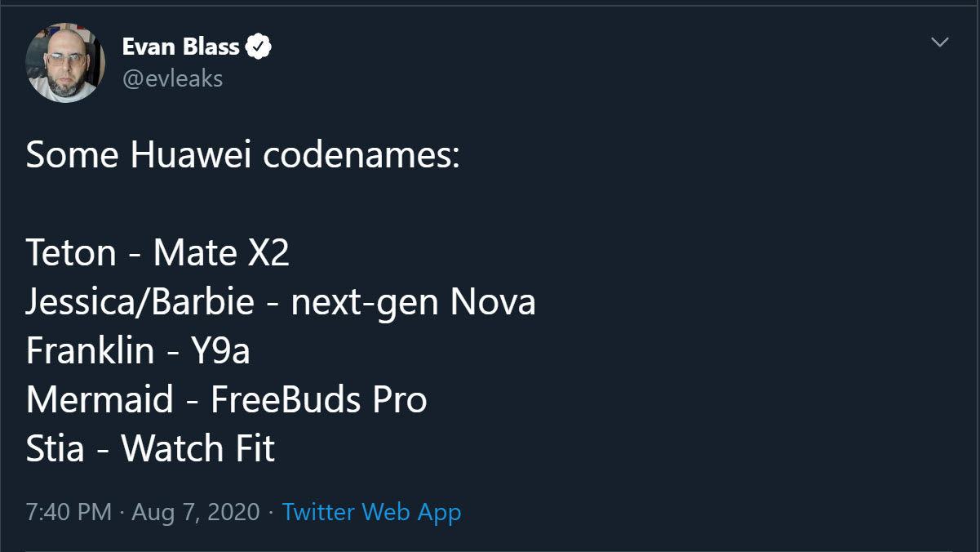Click the Mate X2 text

(x=221, y=253)
